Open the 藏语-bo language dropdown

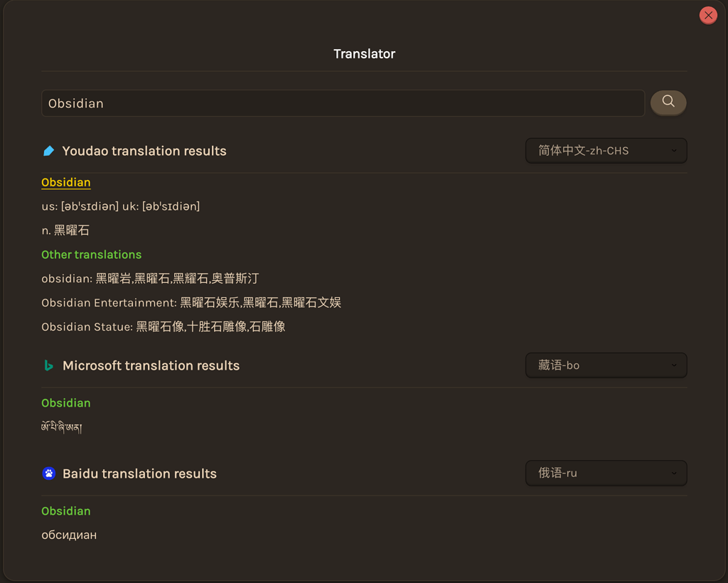(606, 365)
